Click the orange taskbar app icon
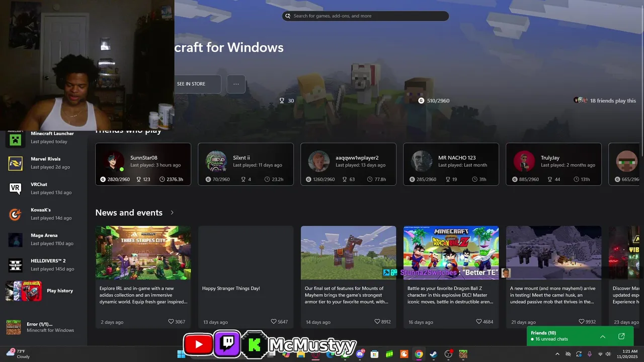This screenshot has height=362, width=644. [x=404, y=354]
